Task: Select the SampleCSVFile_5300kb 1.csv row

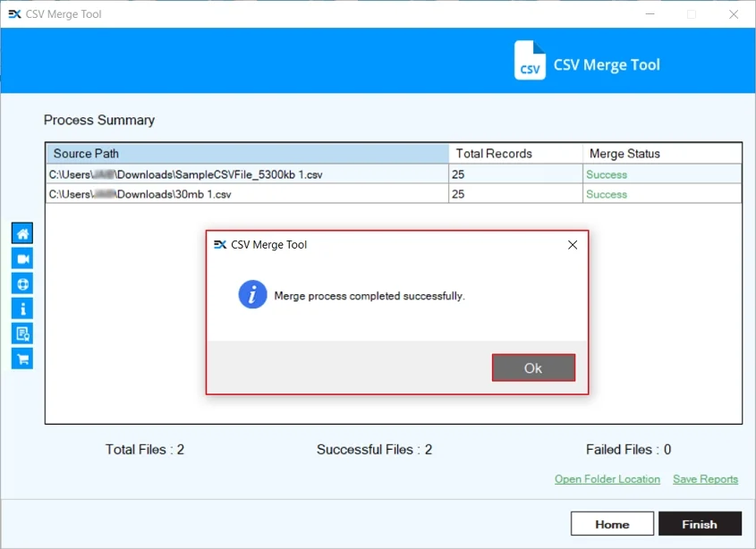Action: click(246, 173)
